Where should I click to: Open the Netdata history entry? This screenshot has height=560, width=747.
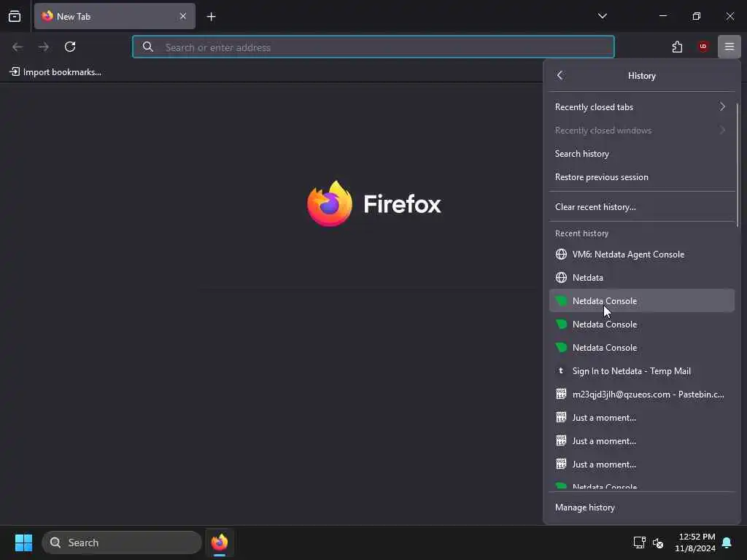642,278
